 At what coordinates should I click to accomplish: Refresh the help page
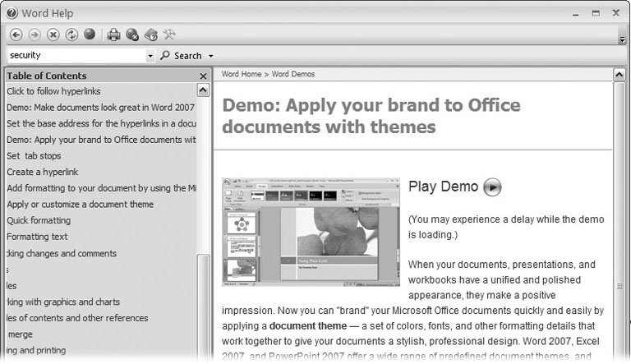click(71, 35)
